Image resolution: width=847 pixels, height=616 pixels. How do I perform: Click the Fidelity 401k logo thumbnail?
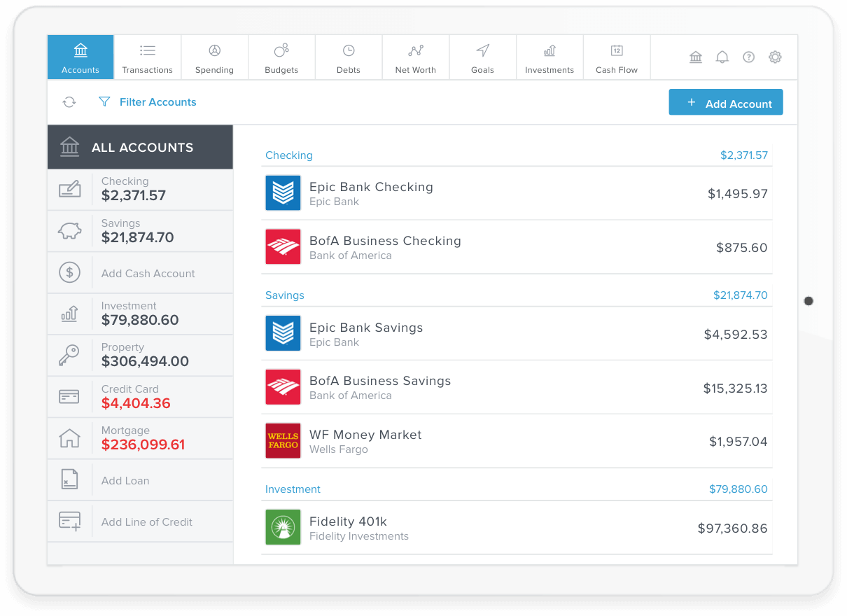[283, 527]
